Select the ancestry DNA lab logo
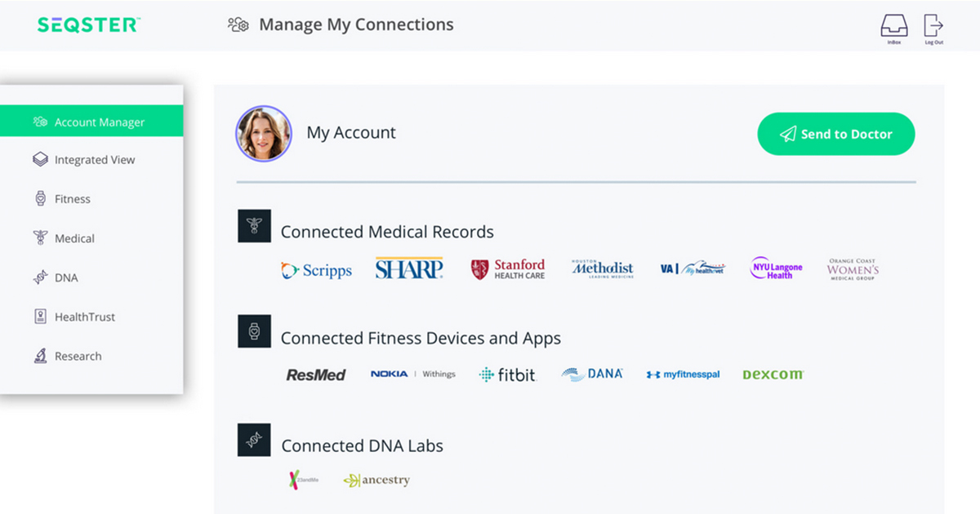The width and height of the screenshot is (980, 514). (x=376, y=481)
